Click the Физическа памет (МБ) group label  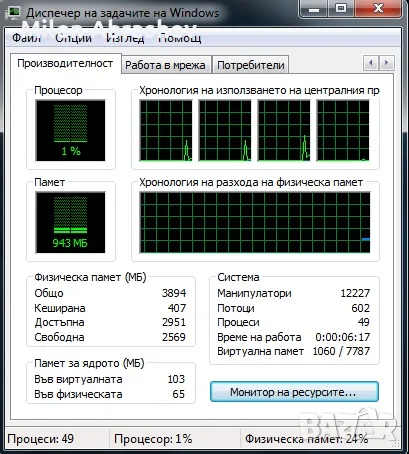(90, 277)
